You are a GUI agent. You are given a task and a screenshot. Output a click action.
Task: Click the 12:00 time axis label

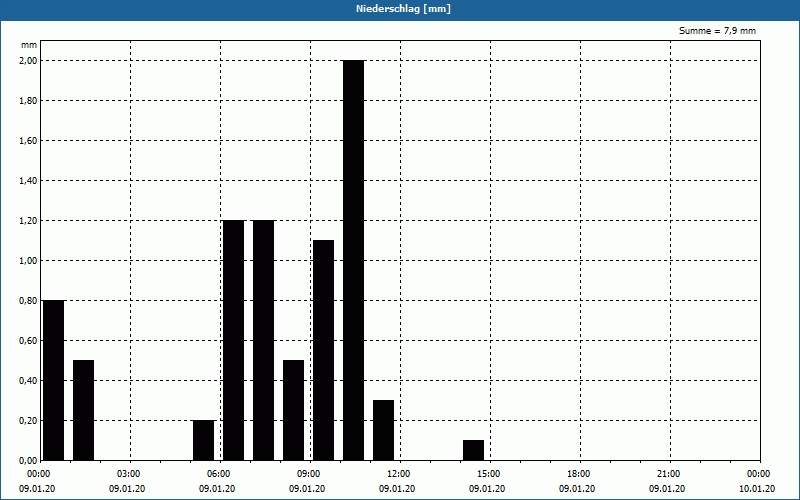[x=399, y=474]
